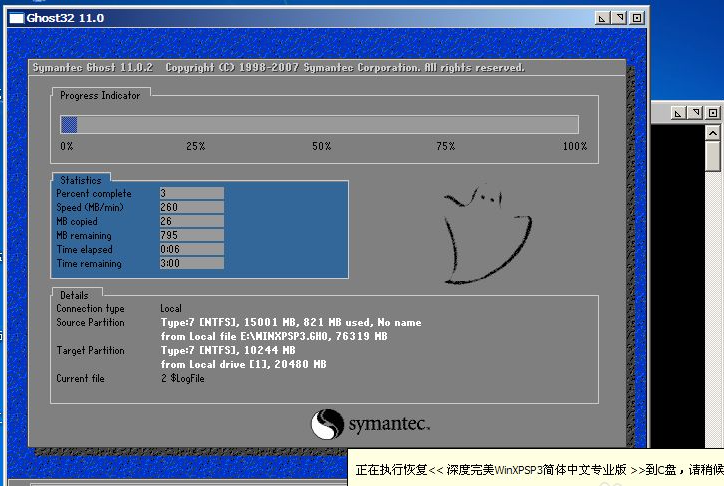Click the Progress Indicator group label

[100, 96]
